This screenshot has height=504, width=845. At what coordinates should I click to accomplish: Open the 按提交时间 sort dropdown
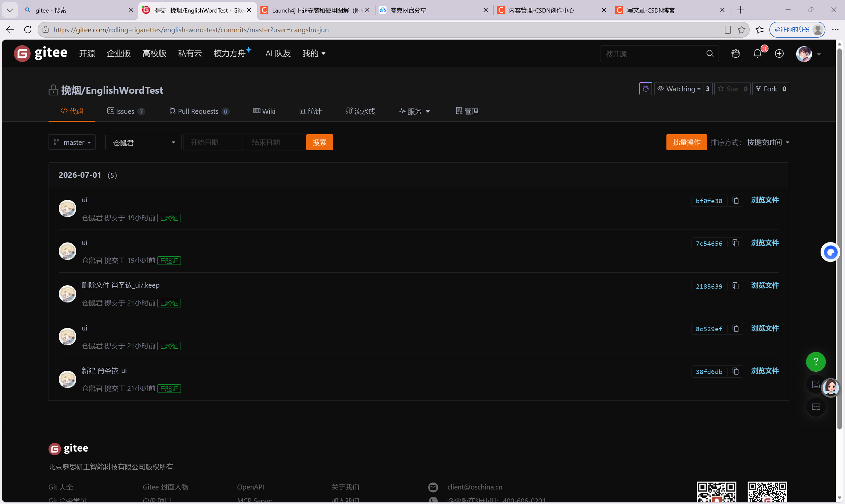[768, 142]
